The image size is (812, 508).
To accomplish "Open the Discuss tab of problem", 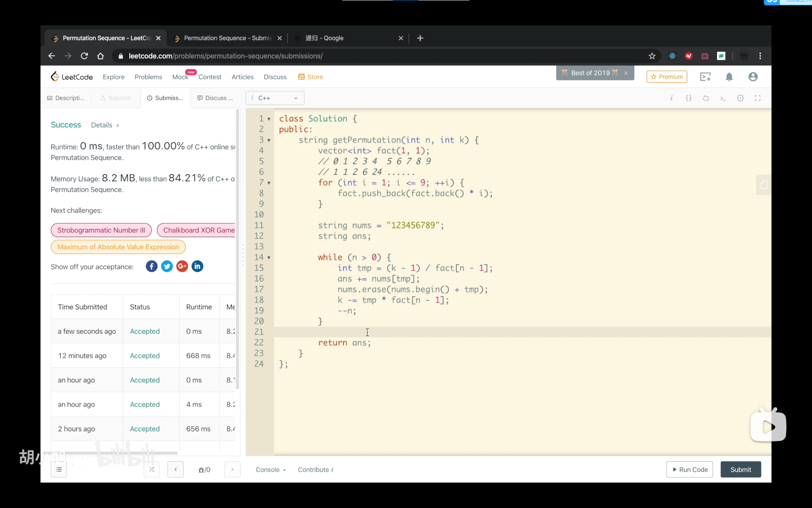I will (x=215, y=98).
